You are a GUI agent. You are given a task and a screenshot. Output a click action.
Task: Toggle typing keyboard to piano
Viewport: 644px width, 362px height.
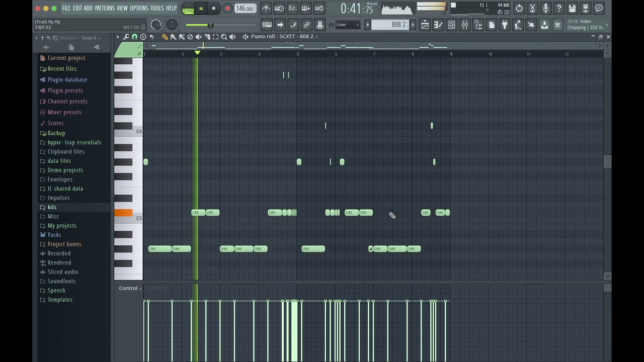267,25
